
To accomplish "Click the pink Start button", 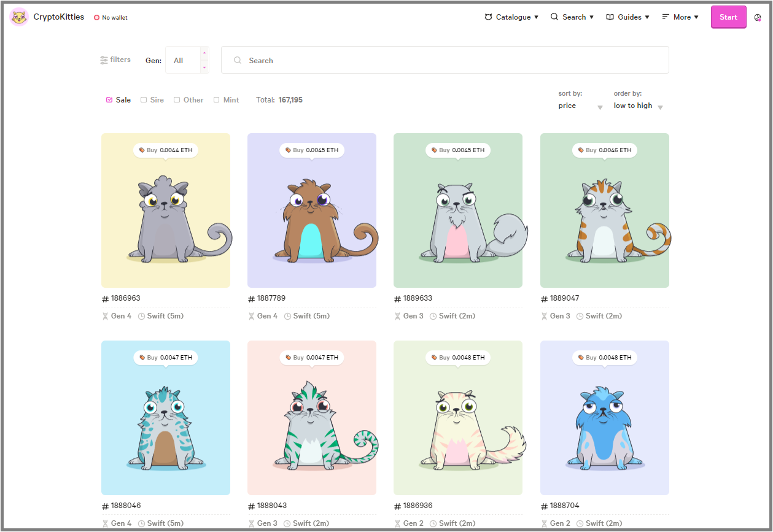I will click(x=729, y=17).
